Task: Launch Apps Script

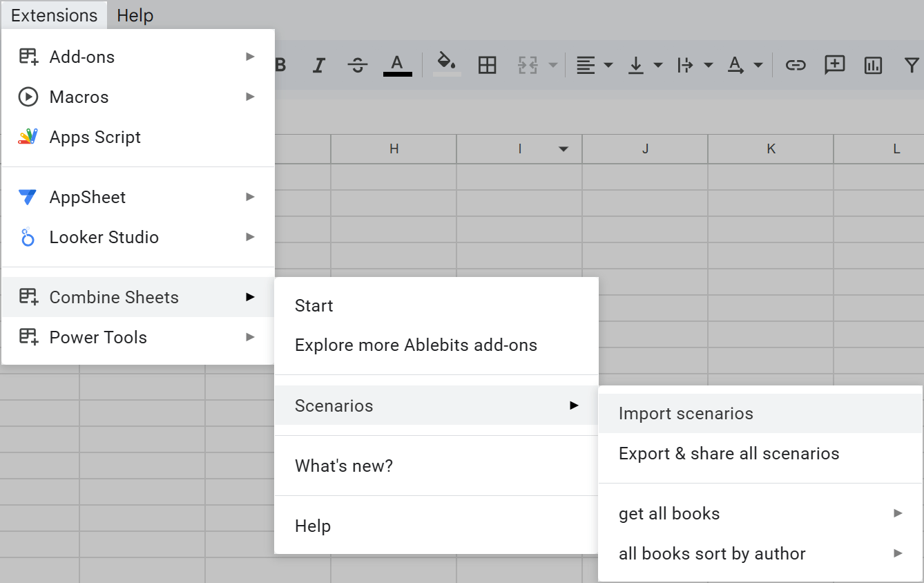Action: click(x=138, y=137)
